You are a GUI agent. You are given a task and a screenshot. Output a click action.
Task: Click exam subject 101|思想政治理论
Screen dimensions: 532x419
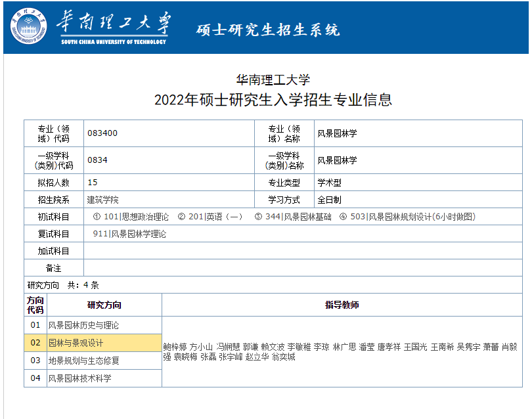(x=136, y=217)
